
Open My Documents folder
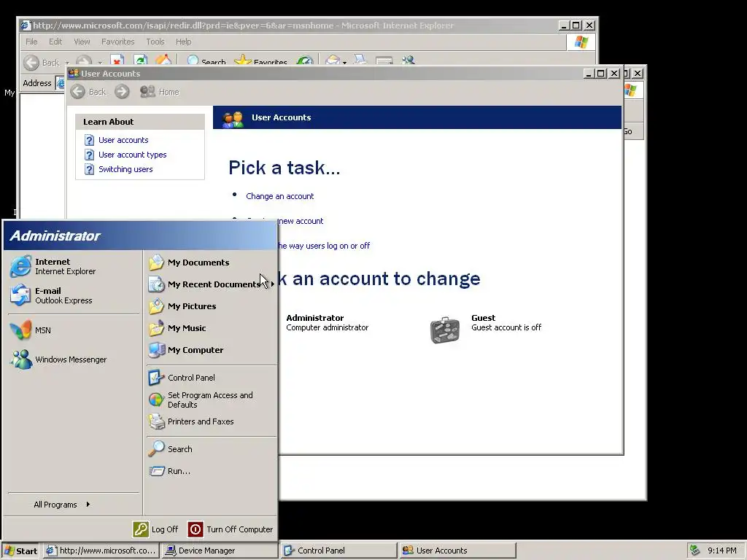211,262
